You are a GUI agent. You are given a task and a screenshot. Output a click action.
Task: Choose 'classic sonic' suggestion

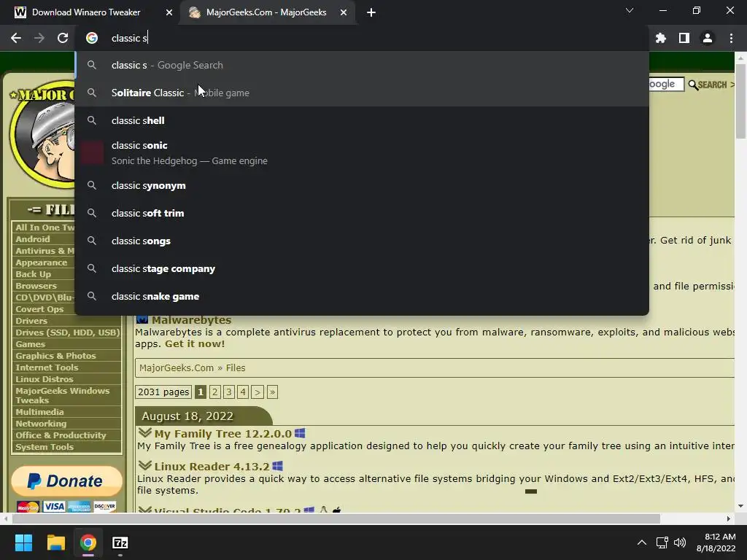(x=362, y=153)
